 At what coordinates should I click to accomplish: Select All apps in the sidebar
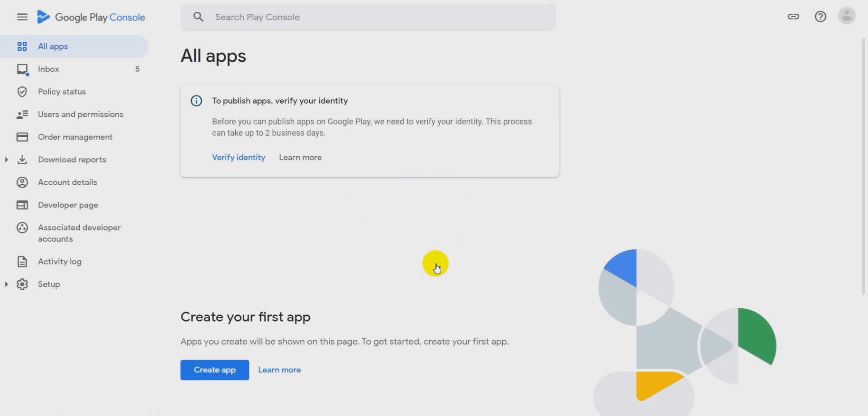74,47
